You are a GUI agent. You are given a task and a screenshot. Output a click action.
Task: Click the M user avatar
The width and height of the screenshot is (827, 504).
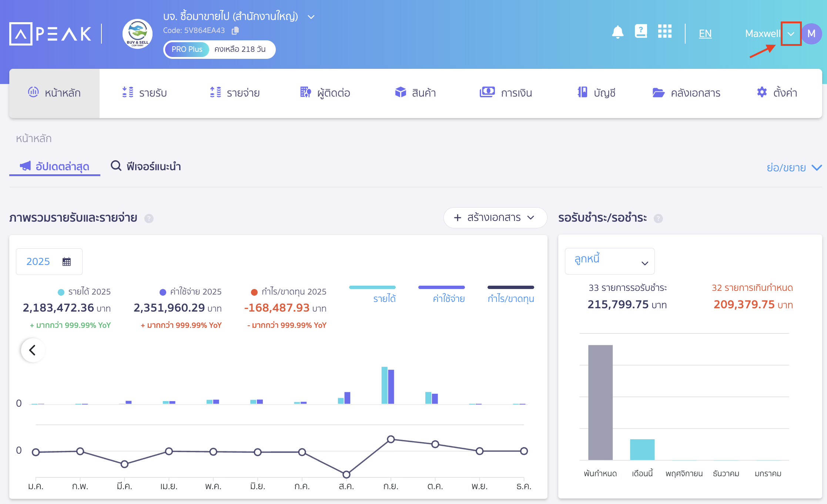tap(811, 34)
